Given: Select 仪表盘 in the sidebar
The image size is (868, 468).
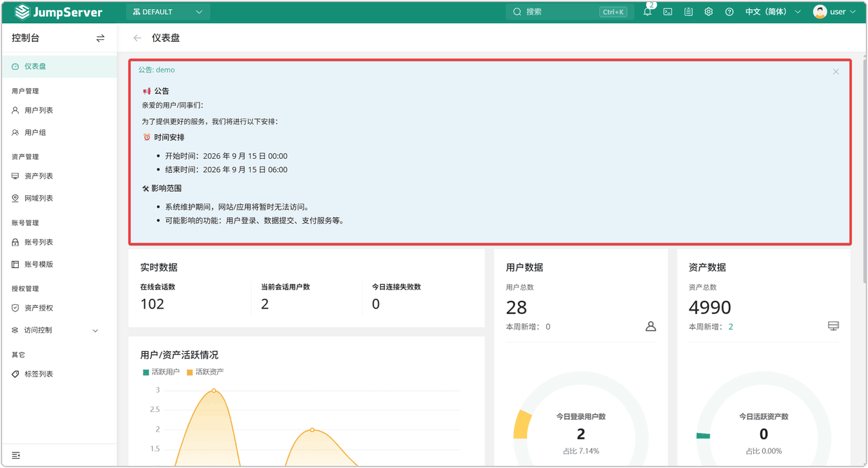Looking at the screenshot, I should click(59, 66).
